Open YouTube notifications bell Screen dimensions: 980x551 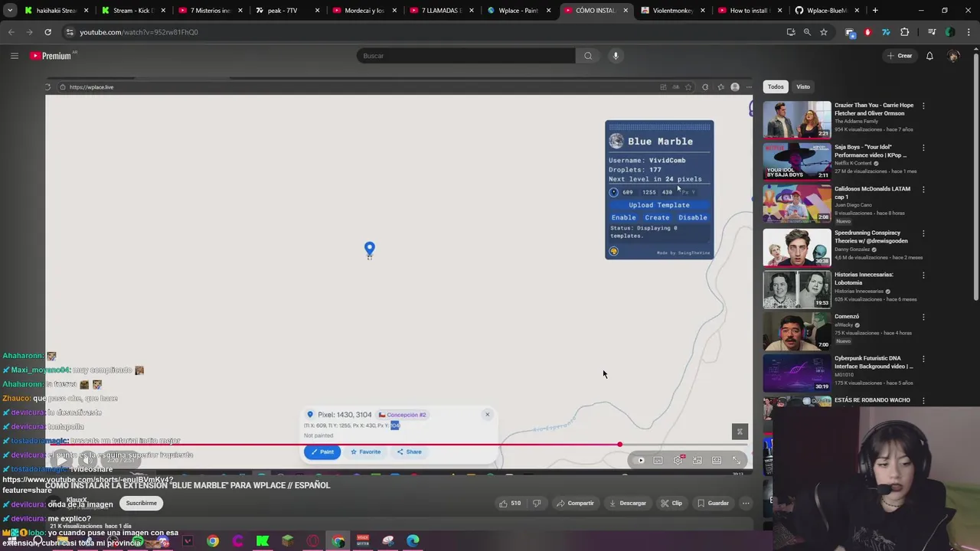pos(929,56)
